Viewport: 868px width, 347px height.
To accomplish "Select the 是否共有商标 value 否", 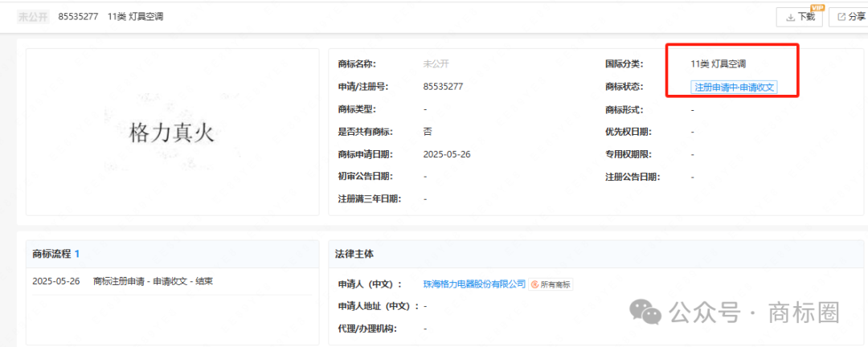I will click(x=428, y=132).
